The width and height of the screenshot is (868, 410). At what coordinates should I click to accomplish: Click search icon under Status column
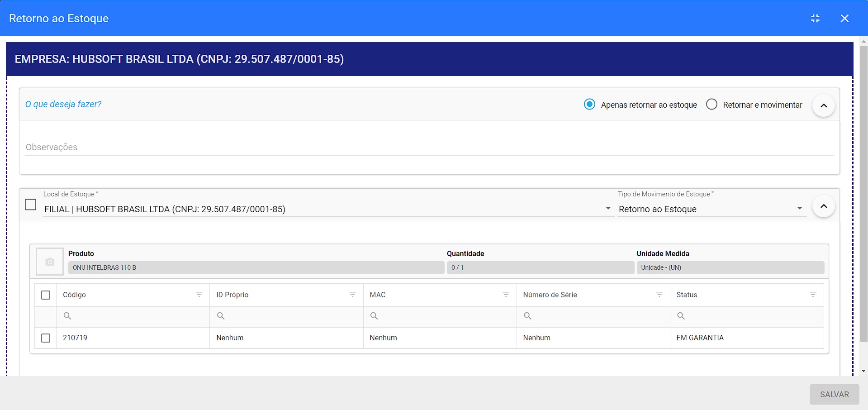click(x=681, y=316)
